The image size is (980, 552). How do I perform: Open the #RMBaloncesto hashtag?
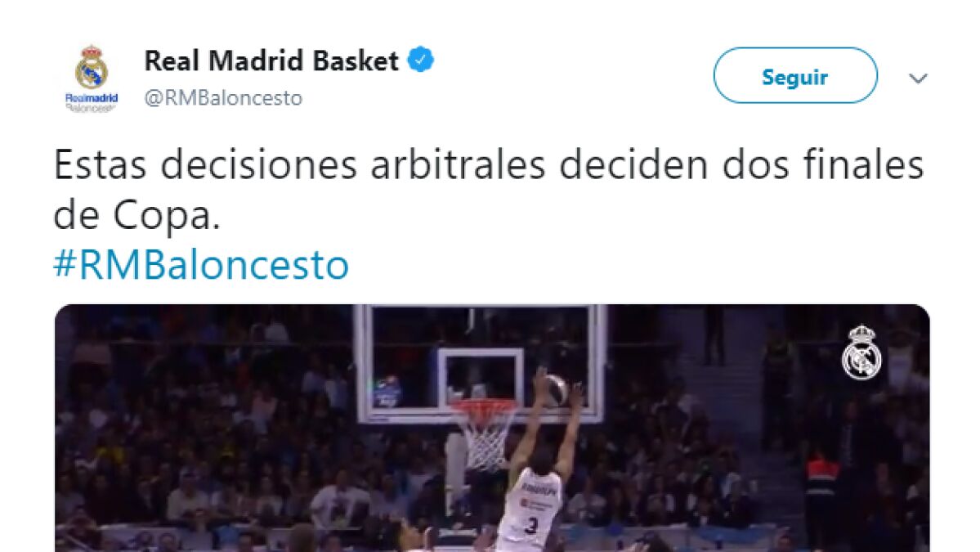pyautogui.click(x=201, y=265)
